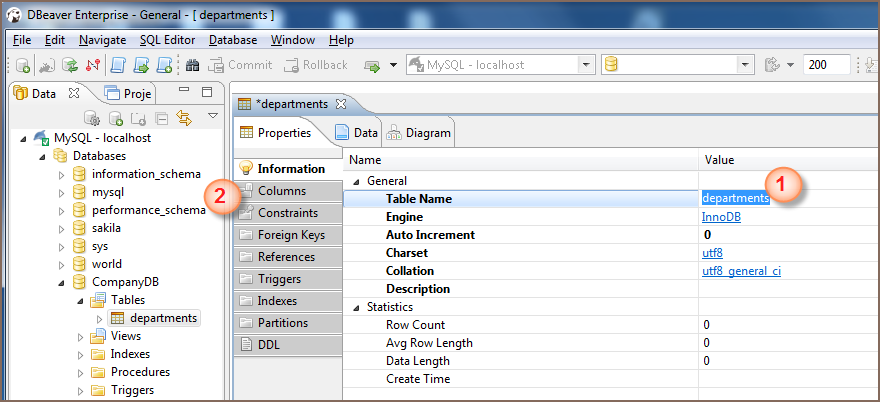Open the SQL Editor menu
880x402 pixels.
pyautogui.click(x=167, y=40)
